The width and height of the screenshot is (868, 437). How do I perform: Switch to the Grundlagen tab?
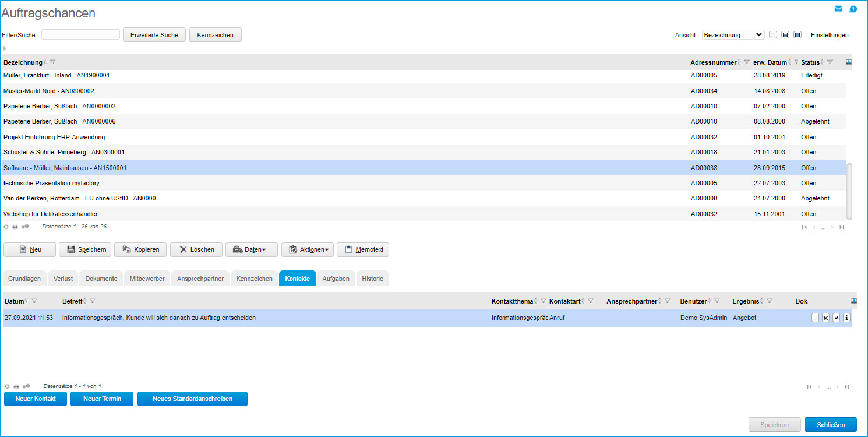24,279
